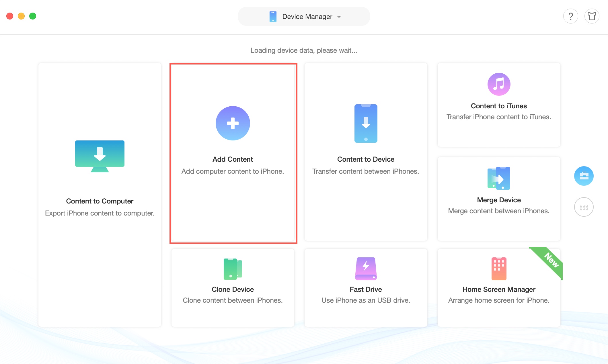This screenshot has height=364, width=608.
Task: Click the Fast Drive lightning icon
Action: tap(366, 269)
